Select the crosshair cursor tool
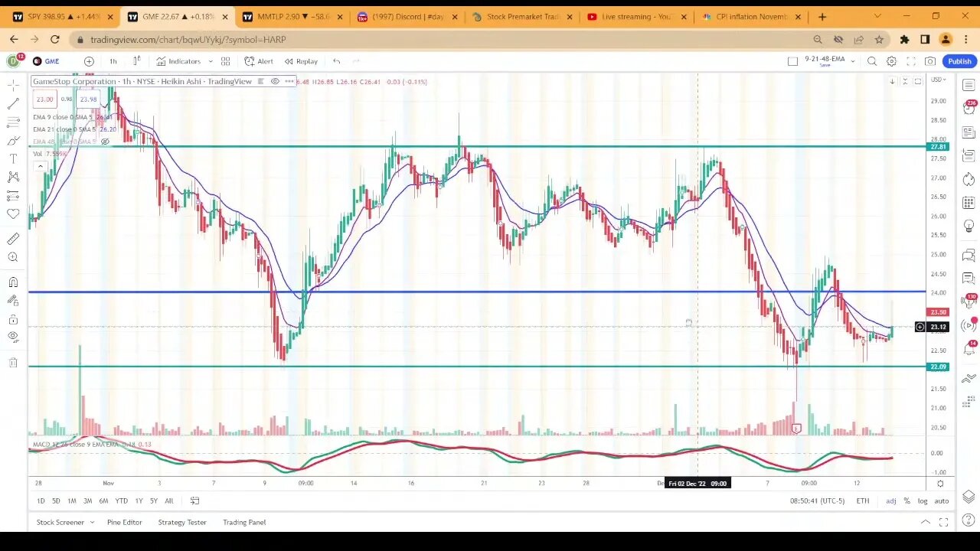The image size is (980, 551). coord(13,84)
